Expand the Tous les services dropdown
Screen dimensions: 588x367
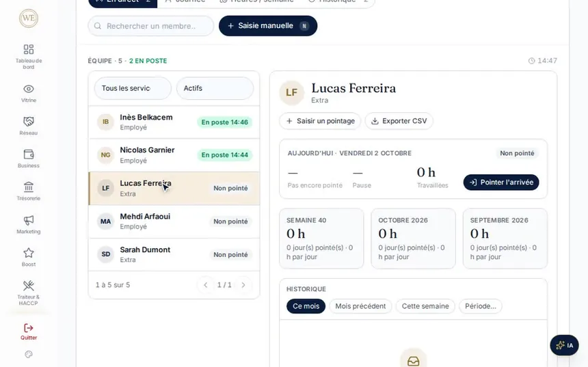[x=133, y=88]
